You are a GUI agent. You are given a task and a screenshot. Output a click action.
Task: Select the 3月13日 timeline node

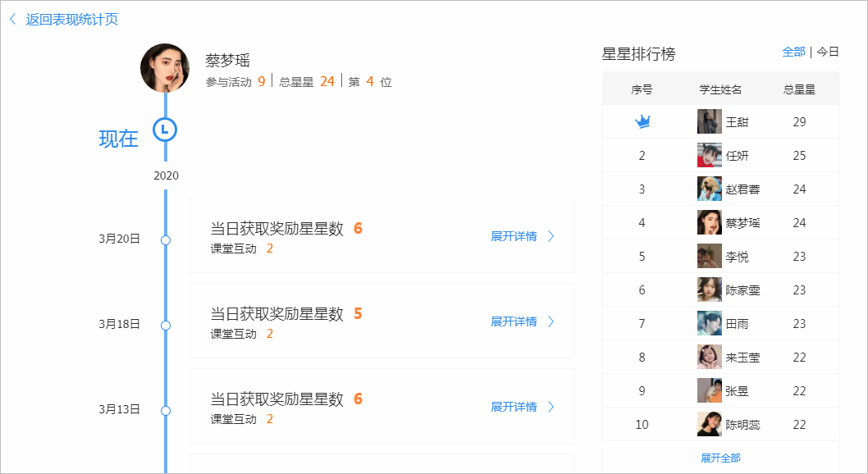tap(166, 411)
